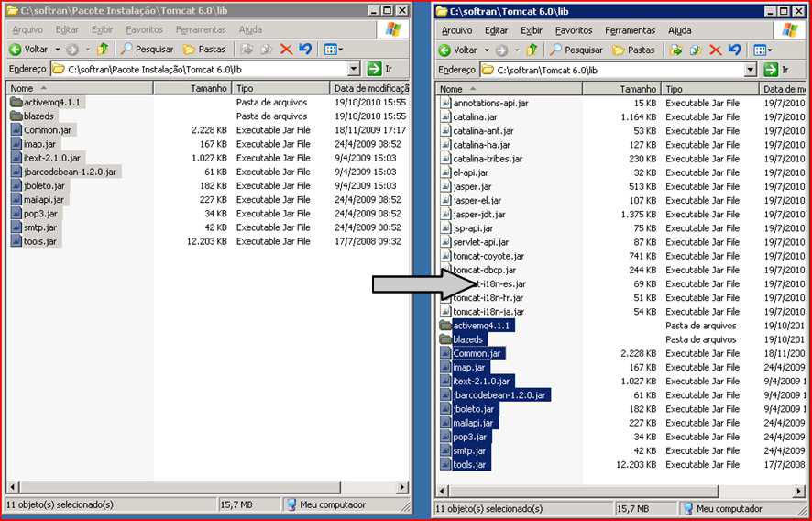Click horizontal scrollbar in left window

(181, 487)
